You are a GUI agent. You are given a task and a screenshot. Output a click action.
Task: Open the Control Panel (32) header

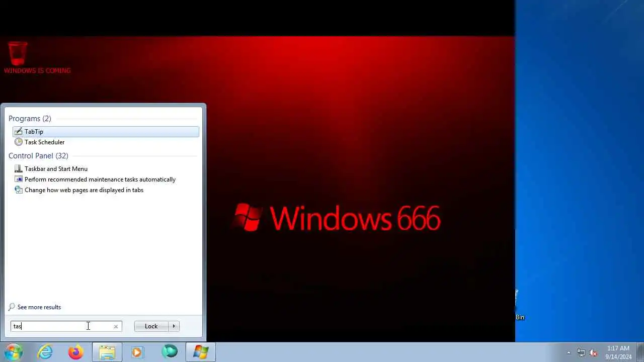click(38, 156)
